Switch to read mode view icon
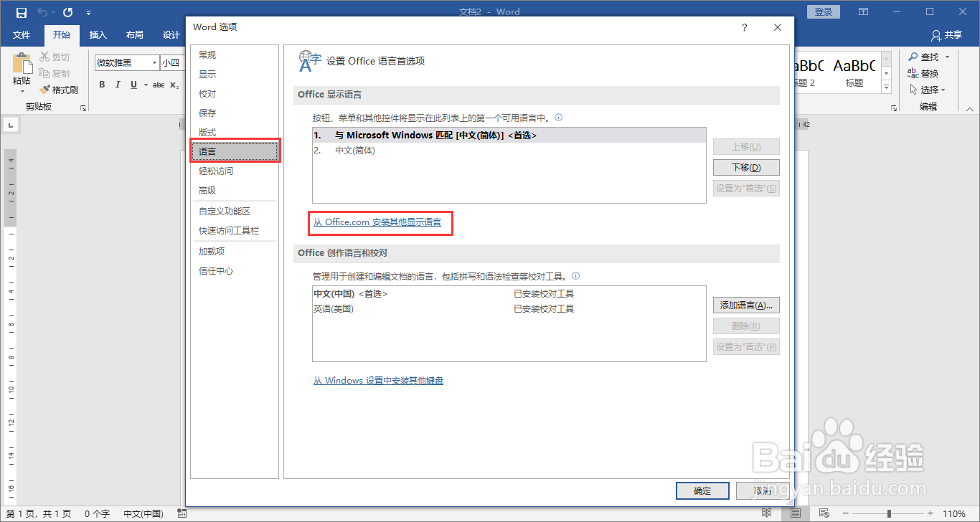 pos(767,513)
